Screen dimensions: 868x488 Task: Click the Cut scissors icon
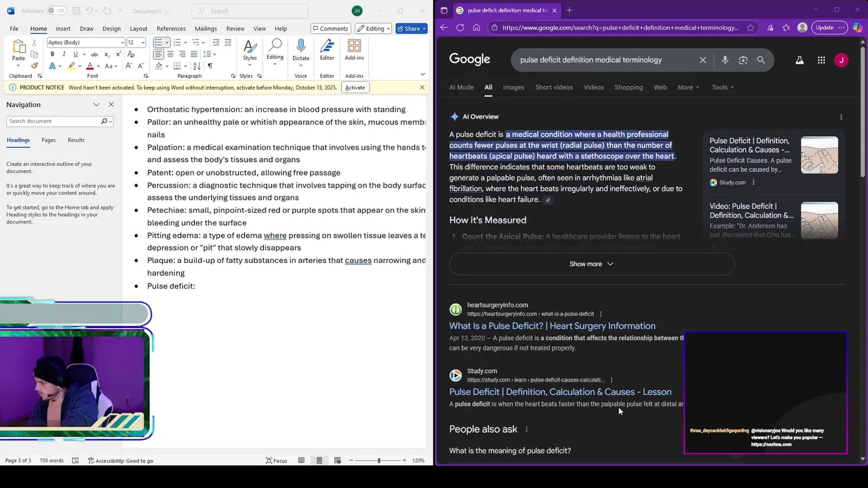tap(34, 43)
